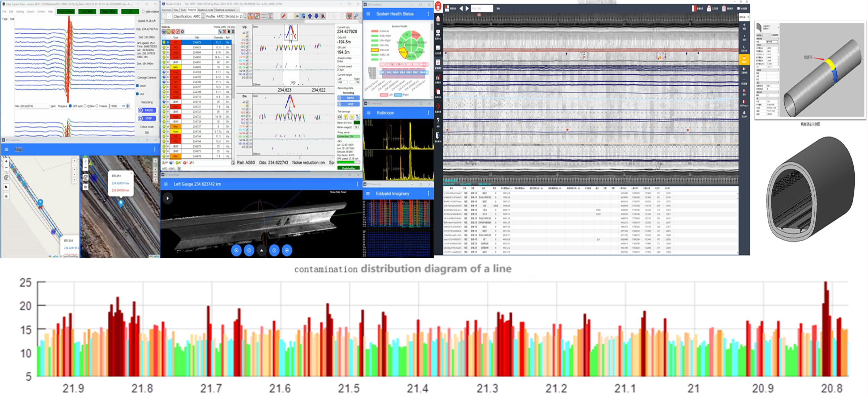Open the Railscope panel kebab menu
This screenshot has width=868, height=395.
click(x=428, y=113)
